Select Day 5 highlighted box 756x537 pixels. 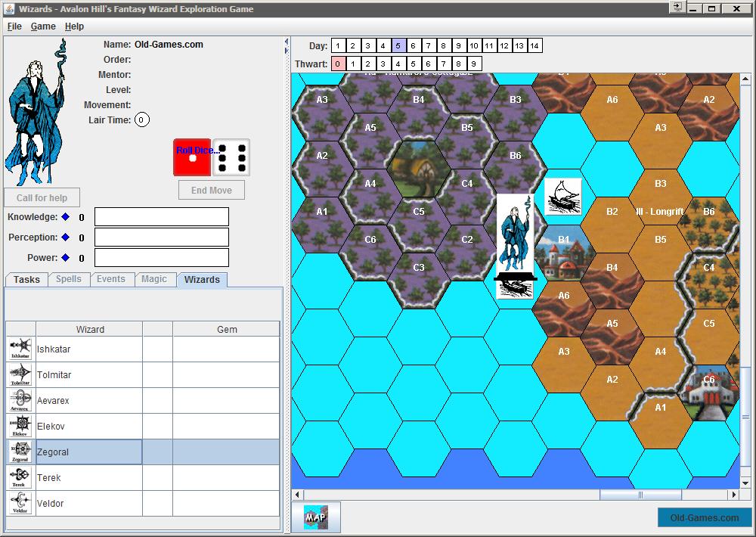point(398,46)
